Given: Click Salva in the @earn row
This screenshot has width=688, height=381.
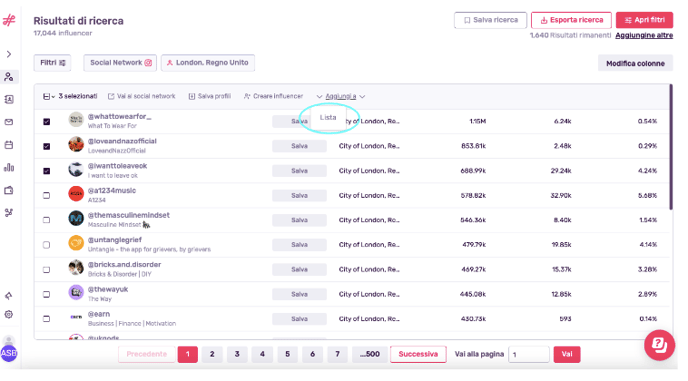Looking at the screenshot, I should [x=299, y=319].
